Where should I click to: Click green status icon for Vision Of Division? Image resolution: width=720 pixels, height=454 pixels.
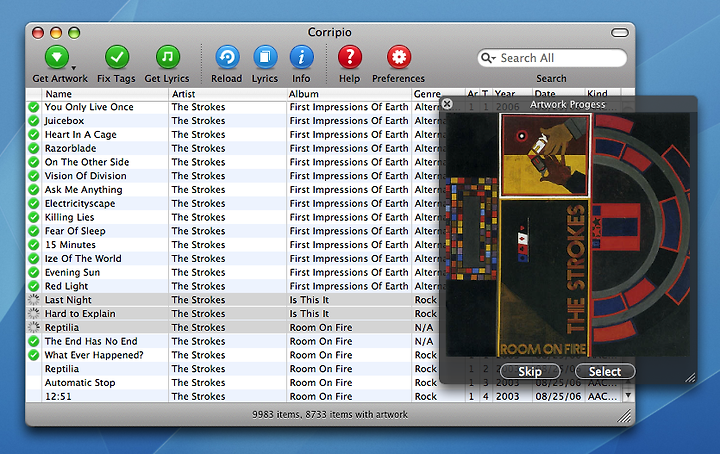point(34,176)
